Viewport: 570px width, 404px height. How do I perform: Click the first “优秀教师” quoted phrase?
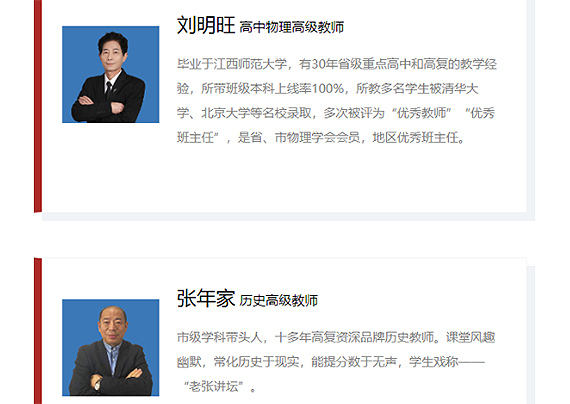(x=422, y=113)
